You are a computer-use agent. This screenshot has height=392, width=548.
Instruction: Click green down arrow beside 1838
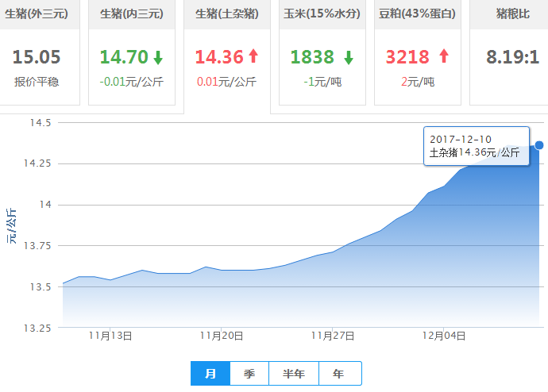click(349, 57)
